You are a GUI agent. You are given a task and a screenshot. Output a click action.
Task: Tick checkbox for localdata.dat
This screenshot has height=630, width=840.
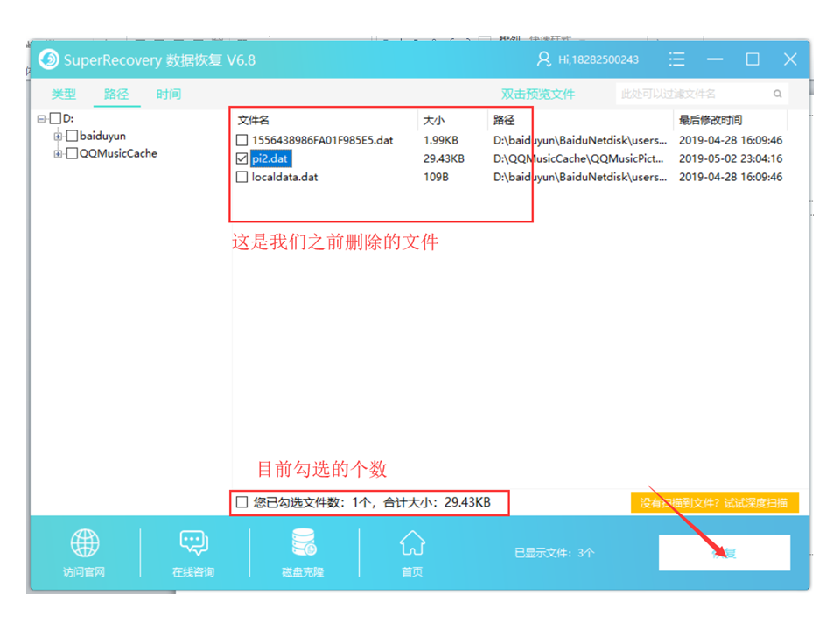(241, 177)
